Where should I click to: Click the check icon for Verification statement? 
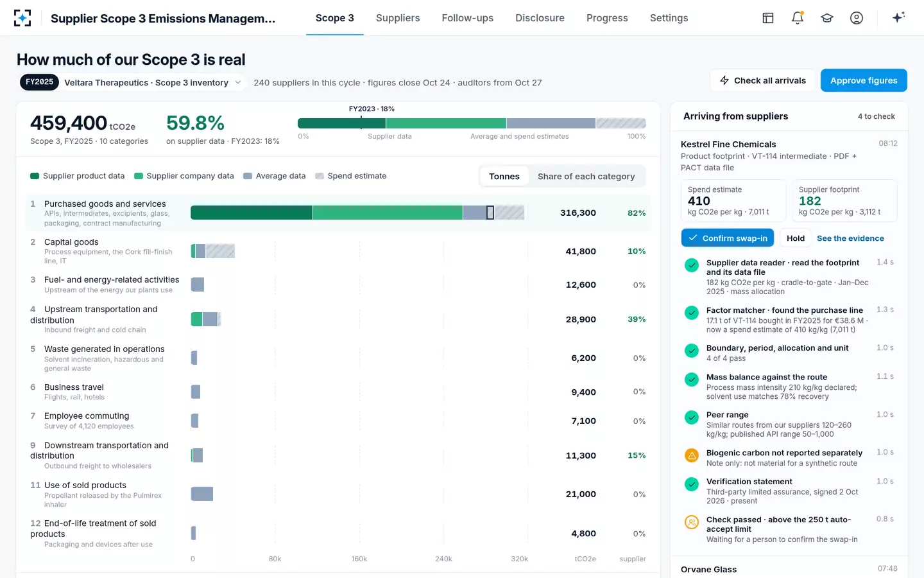692,484
